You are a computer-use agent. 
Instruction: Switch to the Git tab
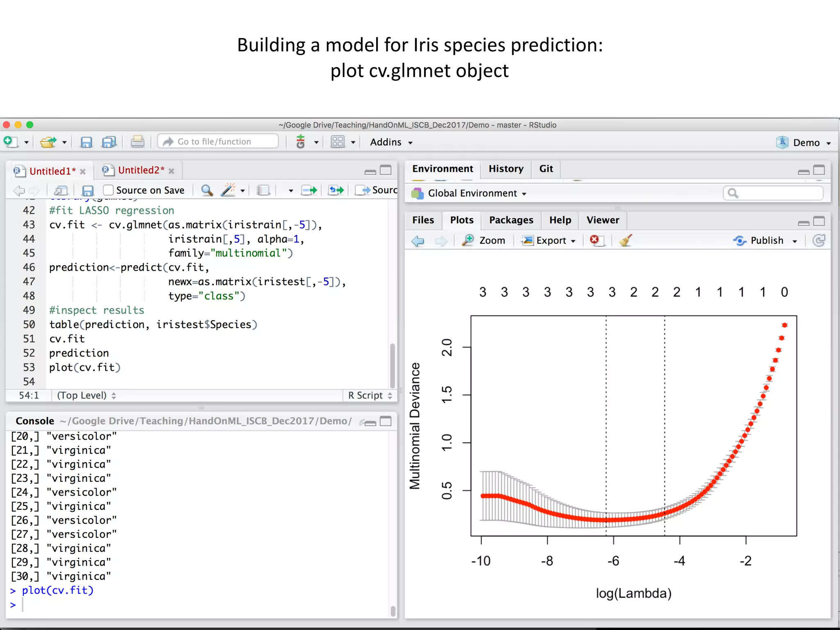click(546, 169)
